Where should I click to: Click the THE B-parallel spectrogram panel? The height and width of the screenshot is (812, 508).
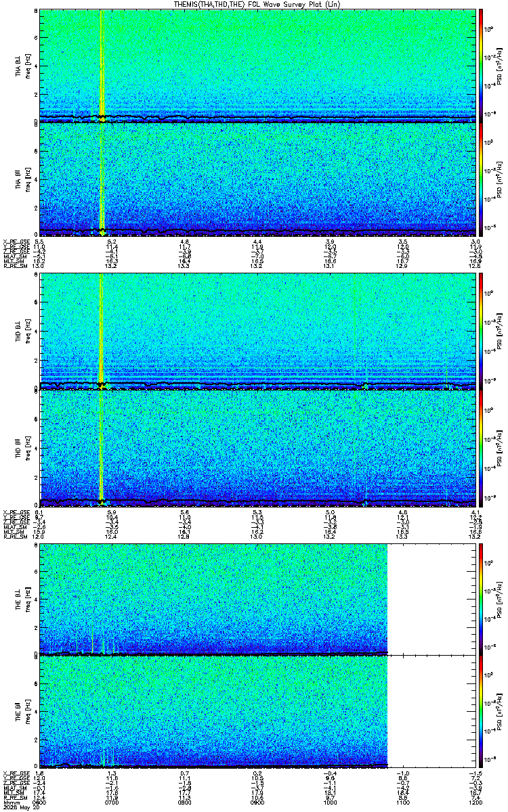257,712
